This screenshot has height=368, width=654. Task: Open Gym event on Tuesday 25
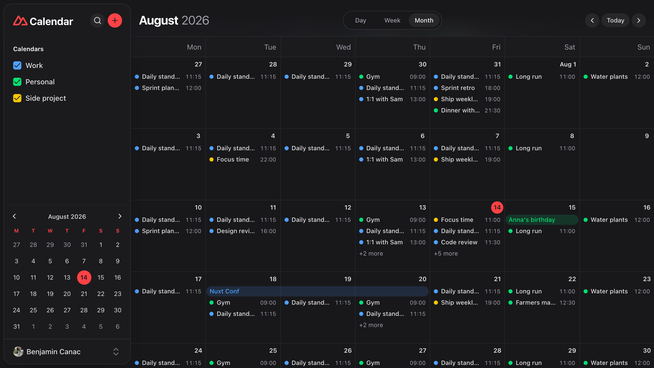[243, 363]
